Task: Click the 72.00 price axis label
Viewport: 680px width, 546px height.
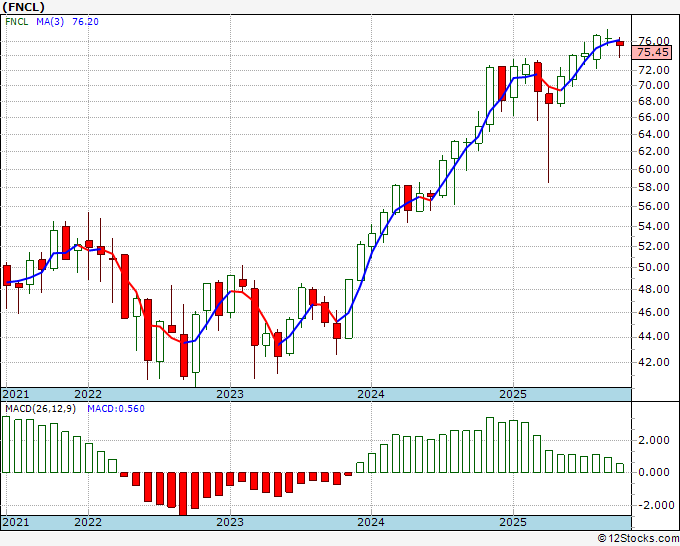Action: [654, 70]
